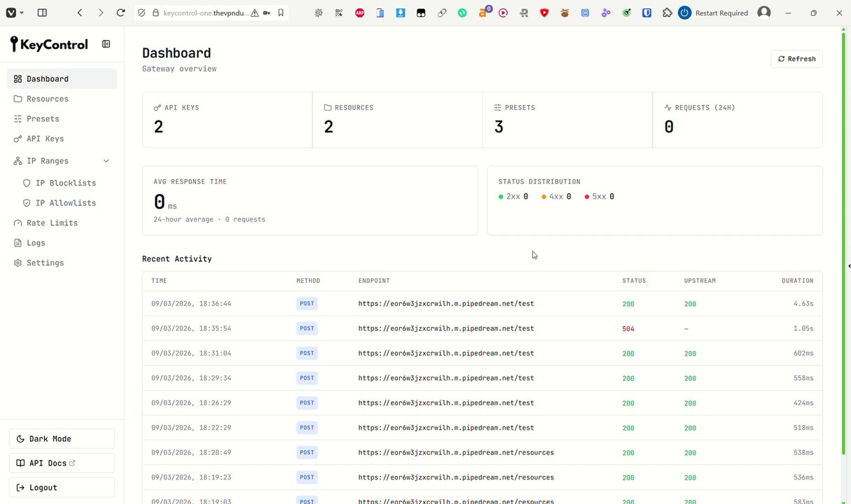Collapse the sidebar using the panel icon
Viewport: 851px width, 504px height.
106,44
